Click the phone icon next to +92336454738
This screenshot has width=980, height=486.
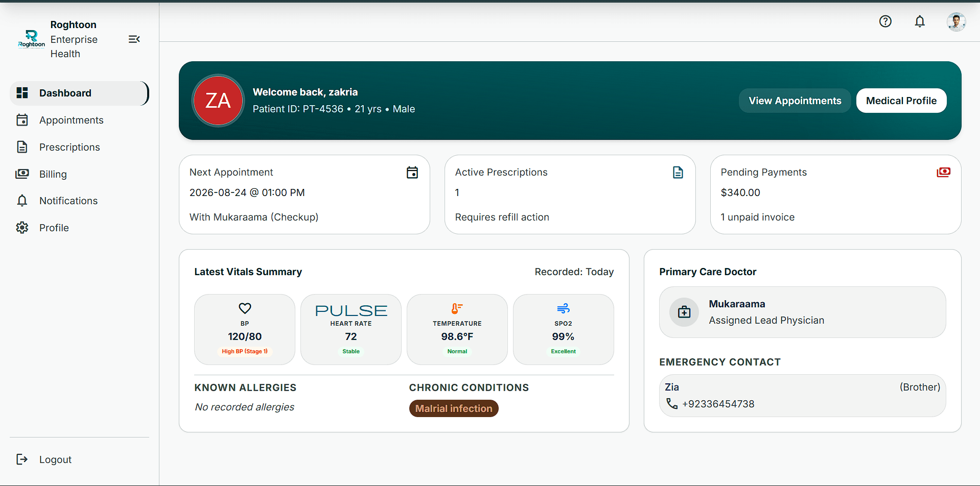click(x=672, y=404)
